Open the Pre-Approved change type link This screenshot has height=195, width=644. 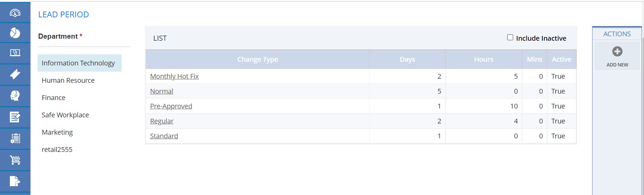[x=171, y=106]
